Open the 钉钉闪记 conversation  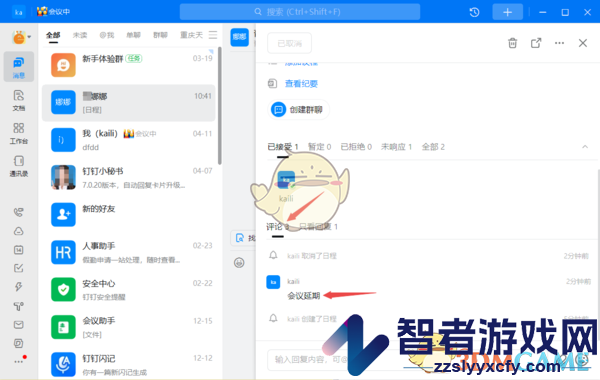click(x=129, y=364)
